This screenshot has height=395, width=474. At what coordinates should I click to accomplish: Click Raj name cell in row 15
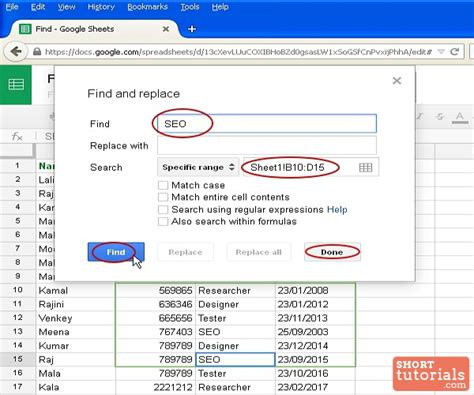tap(76, 359)
